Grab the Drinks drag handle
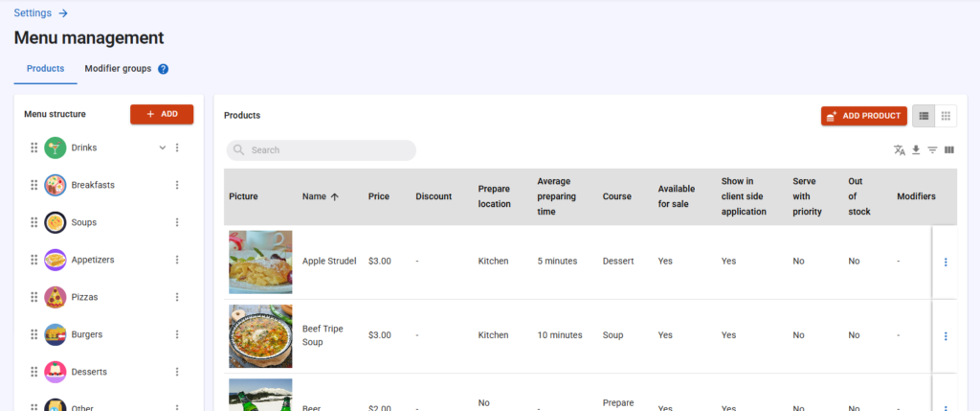The width and height of the screenshot is (980, 411). [x=34, y=148]
